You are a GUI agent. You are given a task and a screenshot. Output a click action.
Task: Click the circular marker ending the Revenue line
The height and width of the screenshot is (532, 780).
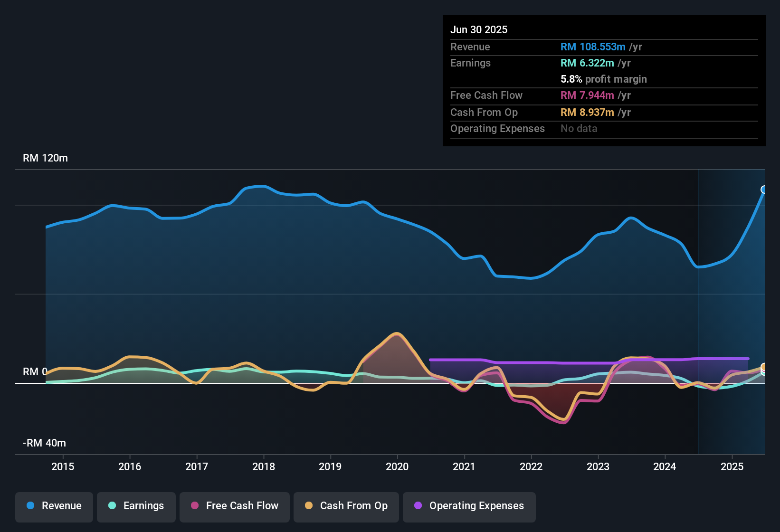[x=763, y=190]
